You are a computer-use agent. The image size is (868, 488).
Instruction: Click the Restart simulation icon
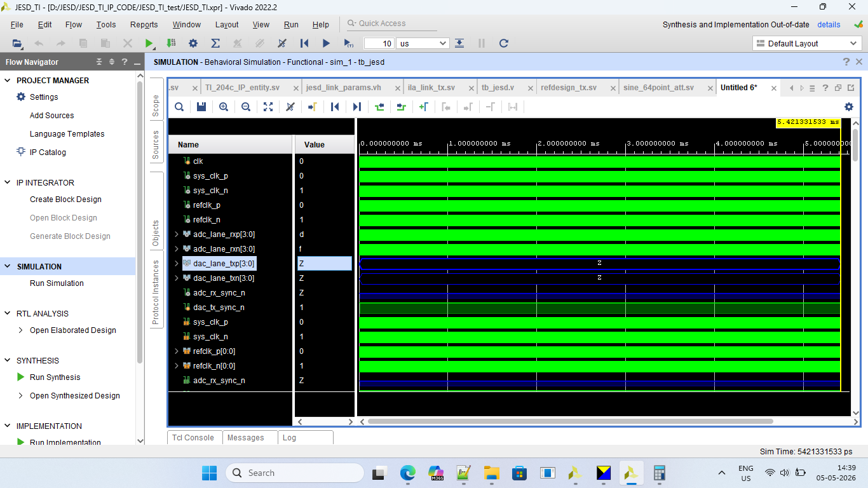point(304,43)
